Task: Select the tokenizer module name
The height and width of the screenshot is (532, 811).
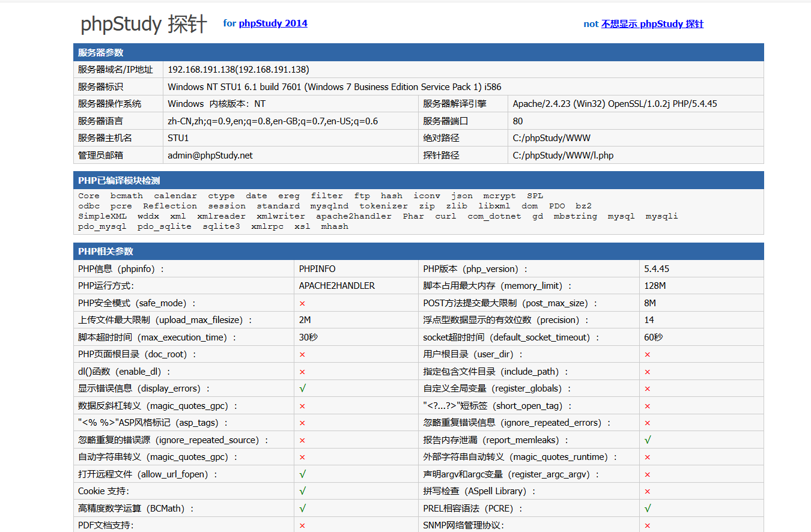Action: coord(383,206)
